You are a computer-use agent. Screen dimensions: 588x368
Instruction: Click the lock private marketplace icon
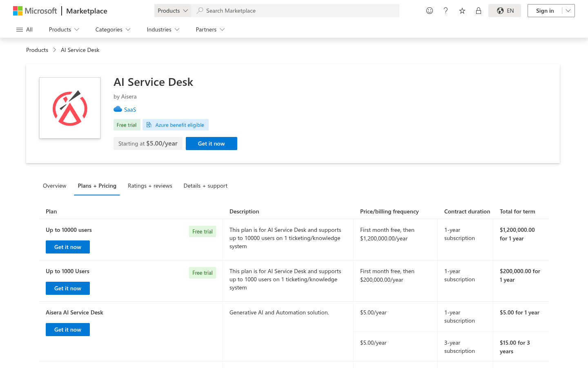(x=479, y=11)
